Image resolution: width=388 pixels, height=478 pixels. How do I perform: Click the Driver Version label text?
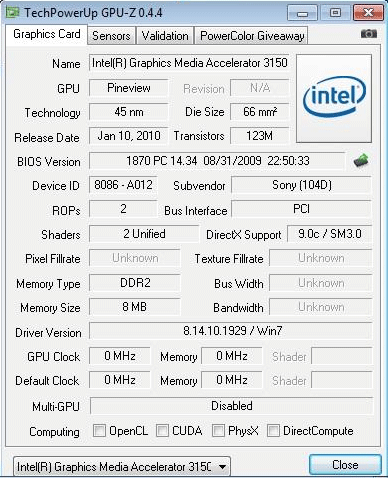(x=48, y=332)
